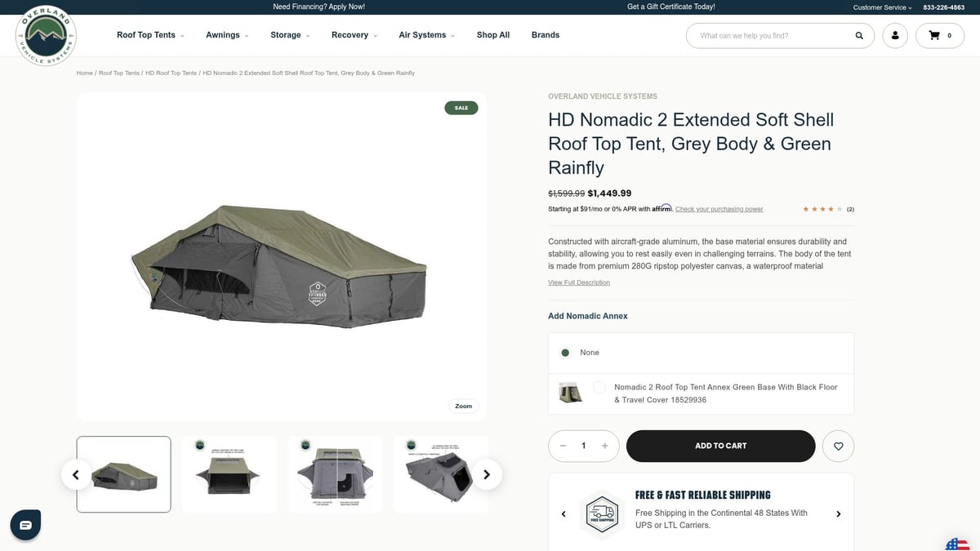The width and height of the screenshot is (980, 551).
Task: Increase quantity with plus button
Action: (604, 446)
